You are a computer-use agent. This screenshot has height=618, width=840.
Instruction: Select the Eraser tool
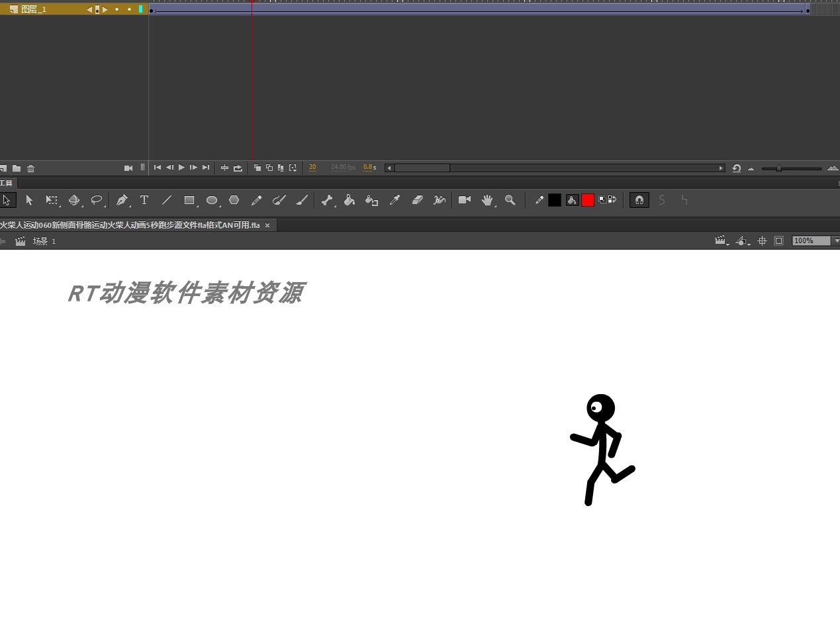[417, 200]
